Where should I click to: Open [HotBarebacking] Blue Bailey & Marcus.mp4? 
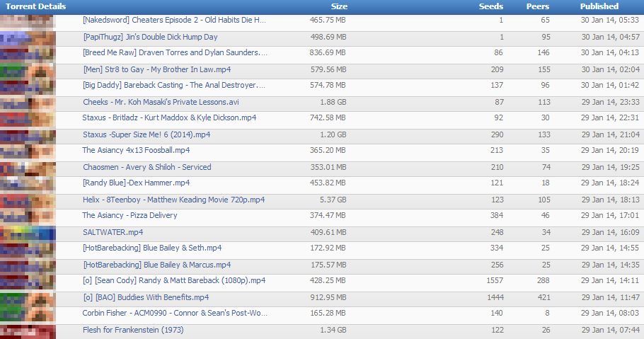[x=157, y=265]
